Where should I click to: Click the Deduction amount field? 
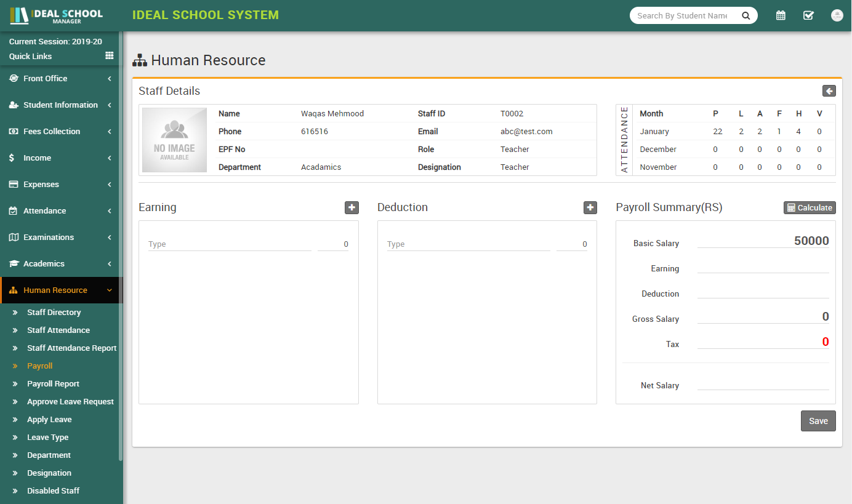[x=572, y=244]
